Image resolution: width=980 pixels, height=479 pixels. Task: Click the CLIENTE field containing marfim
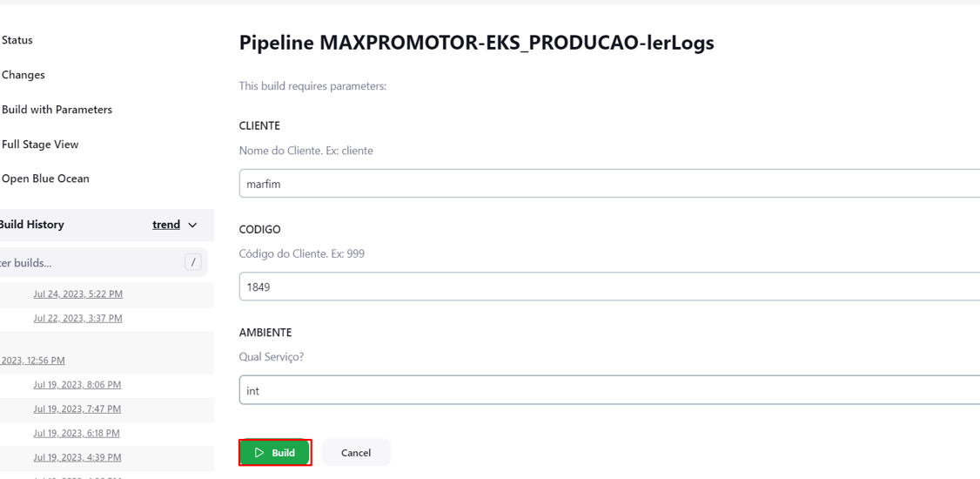click(x=609, y=184)
